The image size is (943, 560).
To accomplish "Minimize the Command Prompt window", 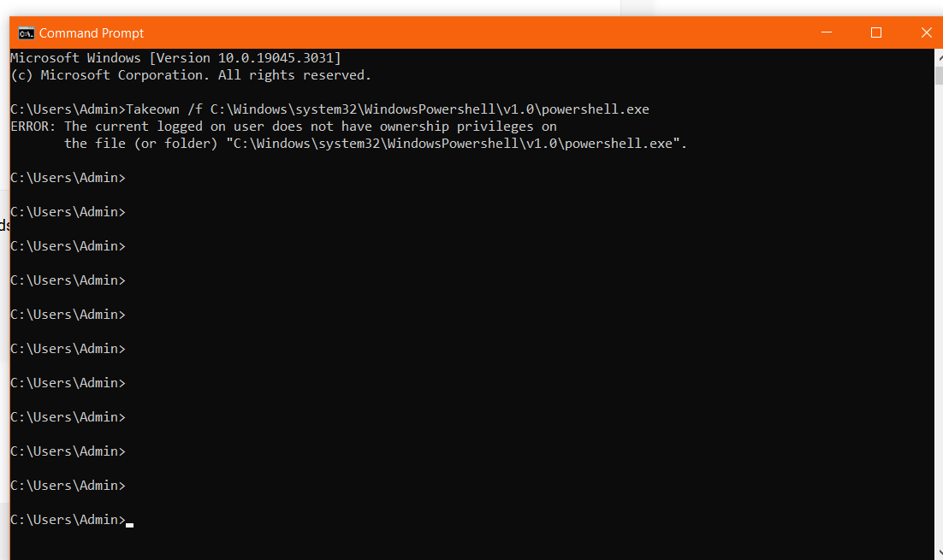I will 827,32.
